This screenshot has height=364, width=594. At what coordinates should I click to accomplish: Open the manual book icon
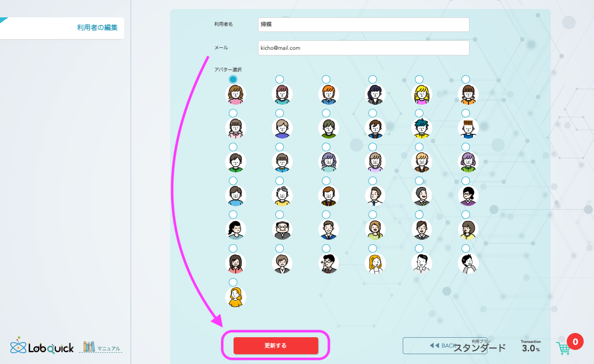click(89, 347)
